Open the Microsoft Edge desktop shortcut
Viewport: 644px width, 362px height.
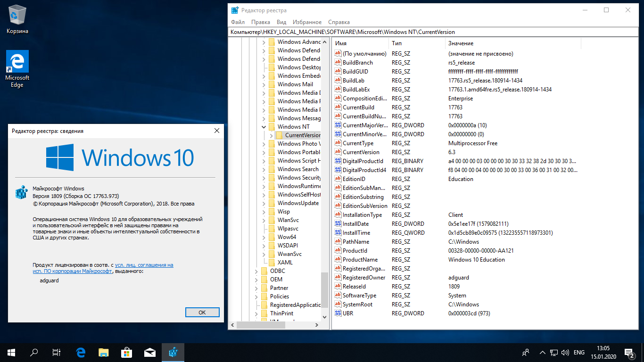[17, 69]
